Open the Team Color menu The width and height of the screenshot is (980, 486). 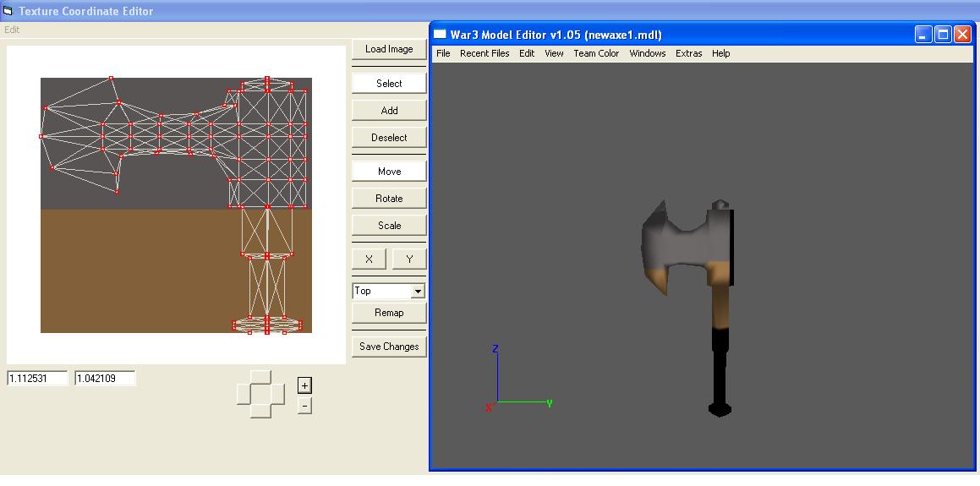pos(596,53)
